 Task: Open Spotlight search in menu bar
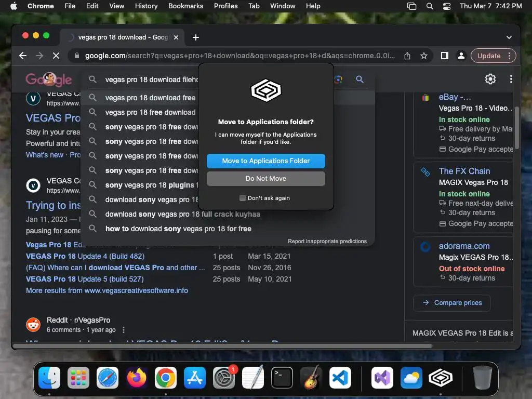click(430, 6)
